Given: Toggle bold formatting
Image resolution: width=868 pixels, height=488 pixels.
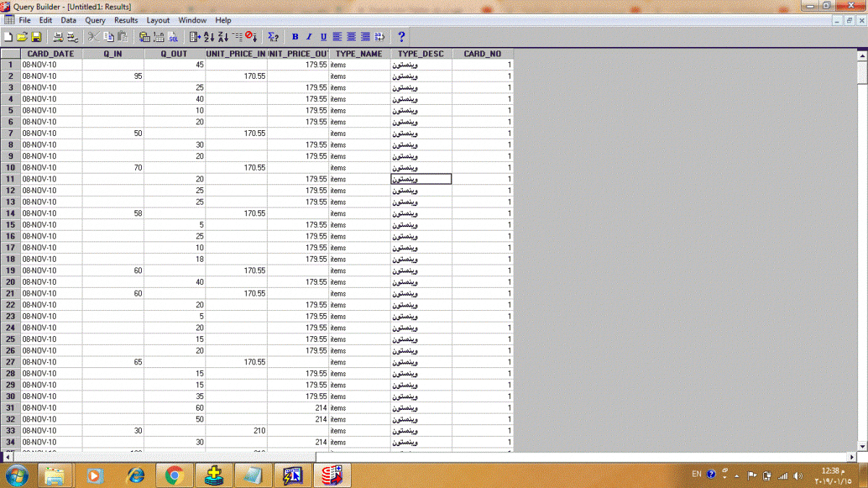Looking at the screenshot, I should point(295,37).
